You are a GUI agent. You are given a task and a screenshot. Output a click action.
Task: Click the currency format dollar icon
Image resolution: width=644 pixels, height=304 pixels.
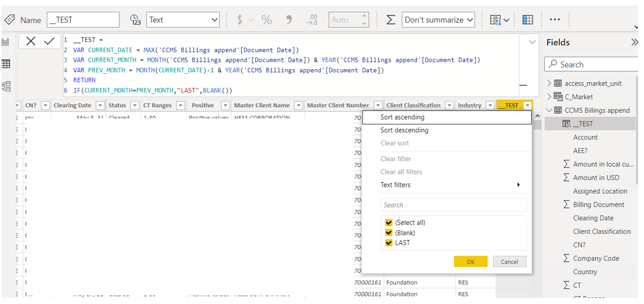(240, 20)
